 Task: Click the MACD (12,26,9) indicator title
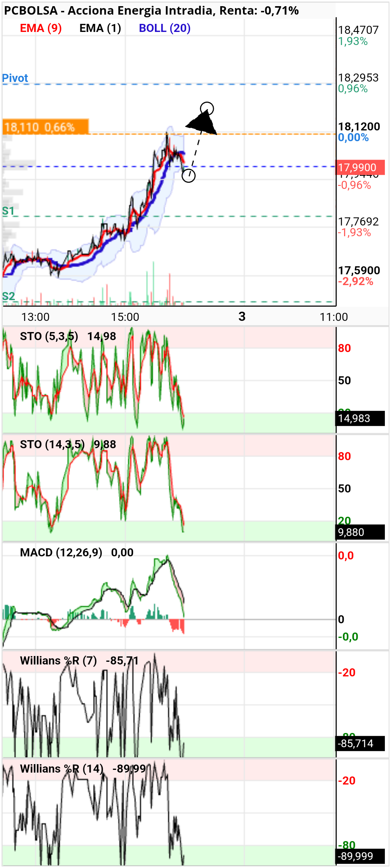[61, 553]
